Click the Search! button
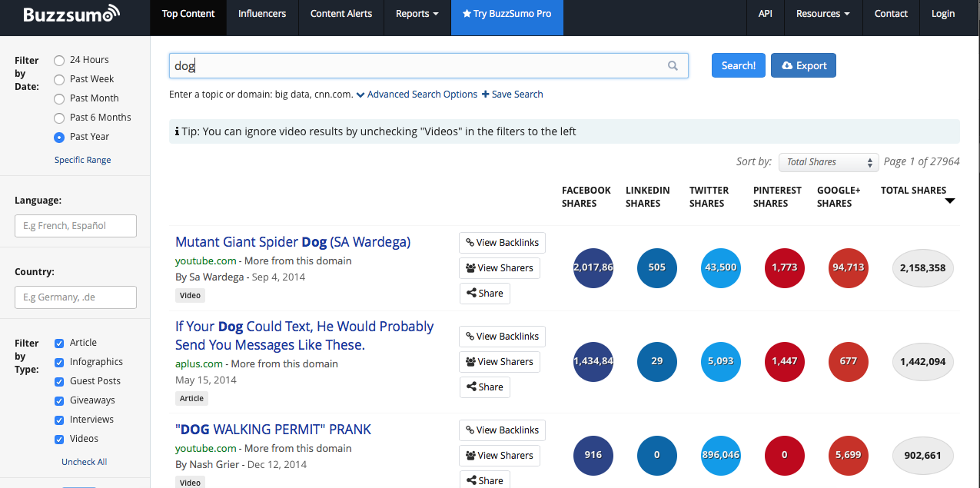Image resolution: width=980 pixels, height=488 pixels. (x=738, y=65)
